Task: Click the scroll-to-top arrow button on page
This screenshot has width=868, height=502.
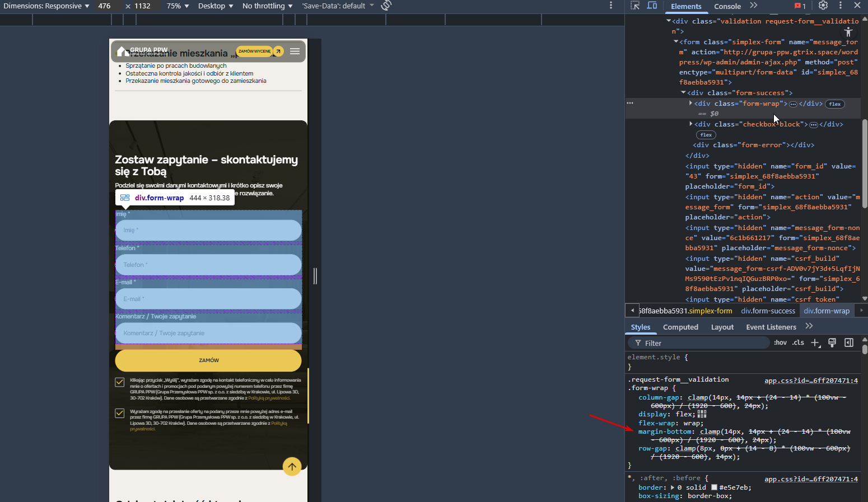Action: [x=292, y=466]
